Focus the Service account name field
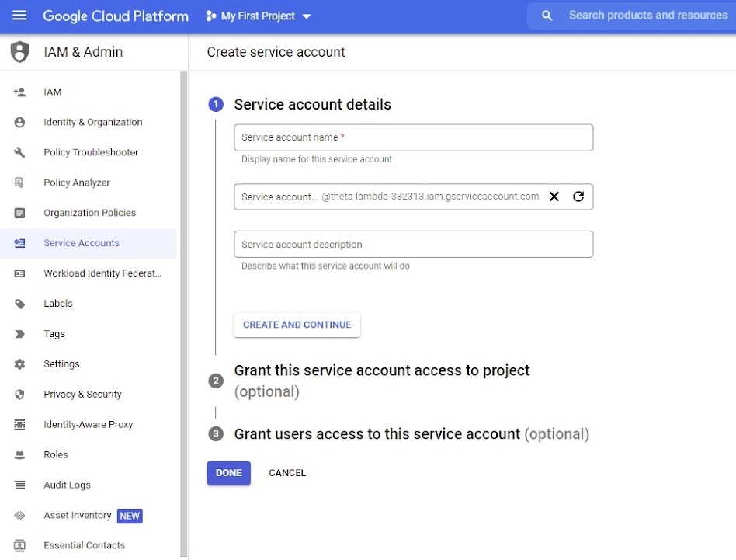The width and height of the screenshot is (736, 560). coord(414,137)
